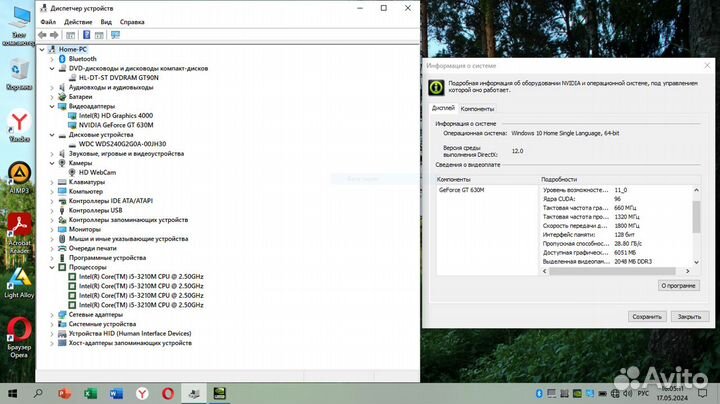Launch Word from taskbar
Viewport: 720px width, 404px height.
116,393
